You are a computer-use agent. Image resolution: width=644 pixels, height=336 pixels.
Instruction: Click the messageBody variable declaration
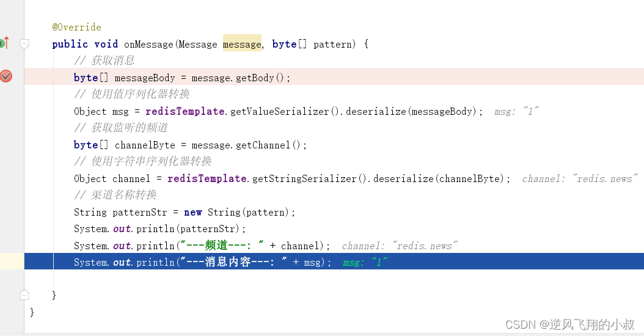point(145,78)
